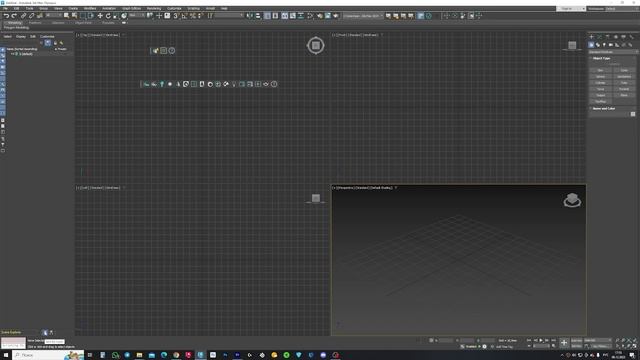Expand the 0 (default) layer in Scene Explorer

[x=12, y=54]
